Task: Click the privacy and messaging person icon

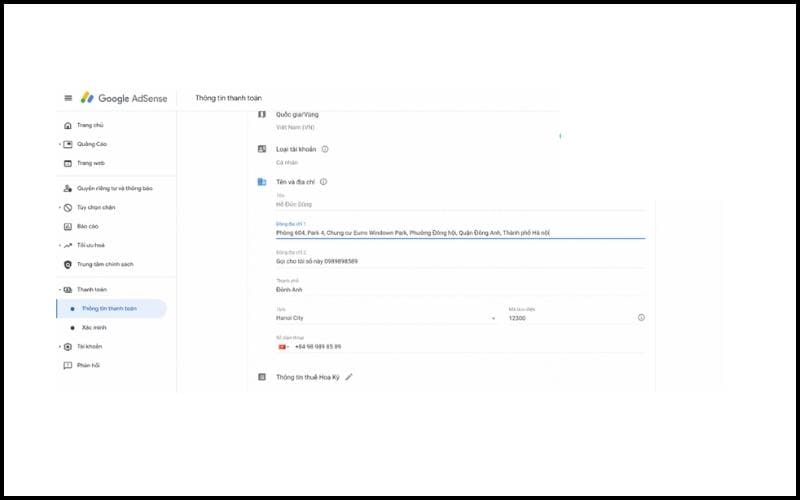Action: click(67, 188)
